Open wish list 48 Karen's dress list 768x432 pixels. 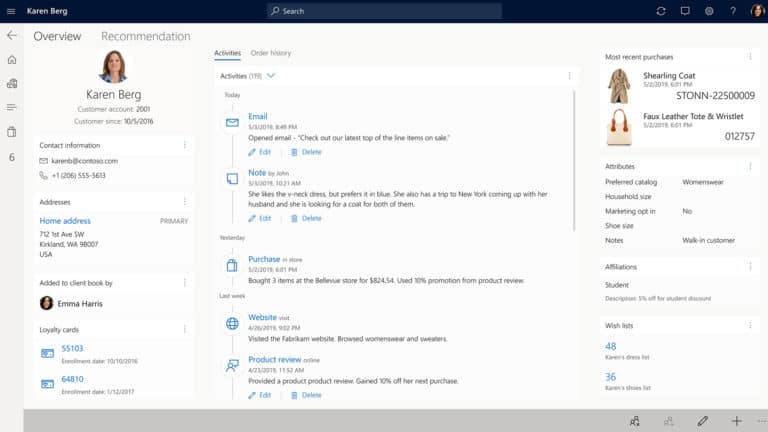point(610,346)
